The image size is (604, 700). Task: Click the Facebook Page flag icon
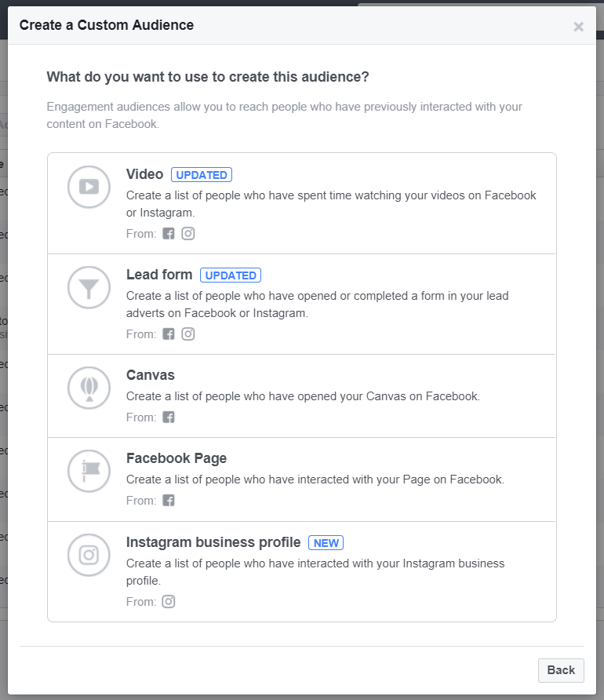click(x=89, y=470)
